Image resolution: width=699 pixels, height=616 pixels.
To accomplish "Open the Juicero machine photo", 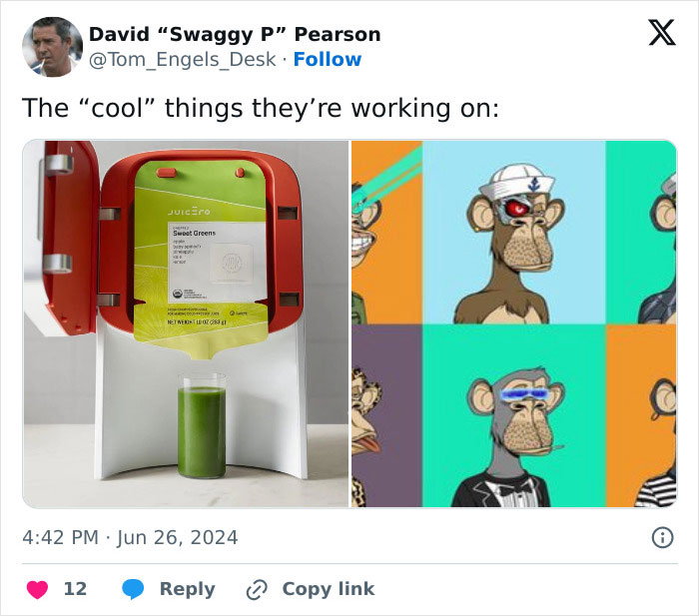I will (186, 323).
